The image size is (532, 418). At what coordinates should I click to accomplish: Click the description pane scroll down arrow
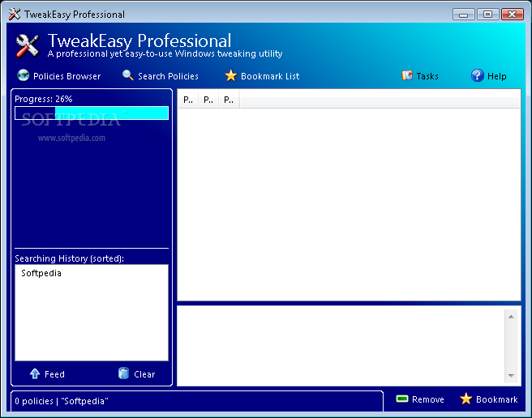[511, 375]
